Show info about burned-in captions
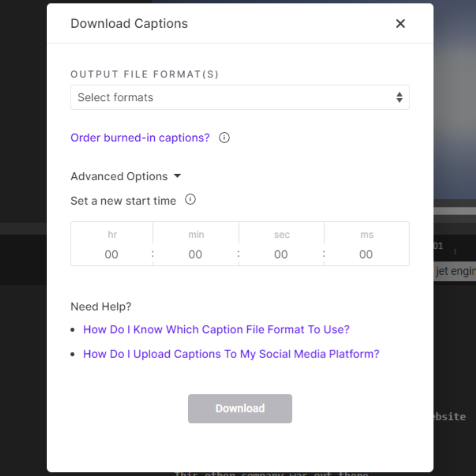This screenshot has width=476, height=476. (x=224, y=138)
